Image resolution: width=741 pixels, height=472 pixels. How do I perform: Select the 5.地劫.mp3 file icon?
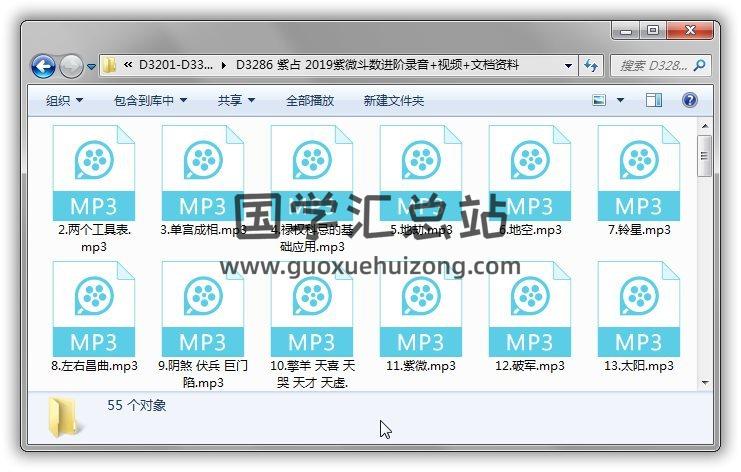[x=421, y=173]
